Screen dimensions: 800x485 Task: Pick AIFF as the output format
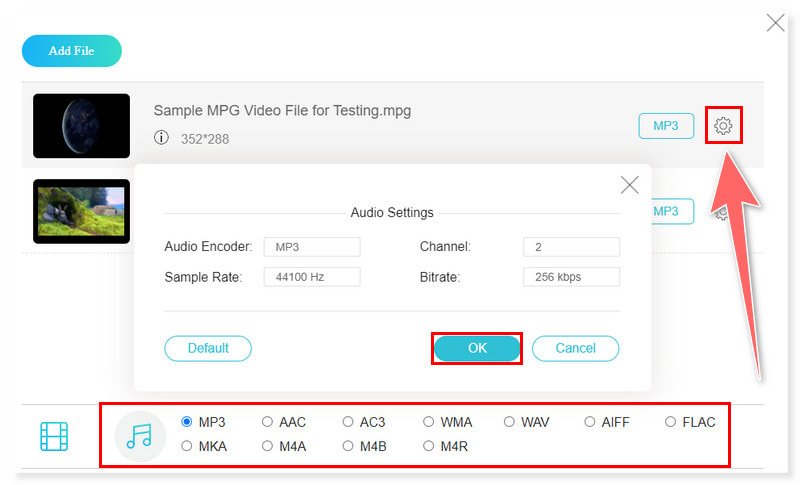pyautogui.click(x=590, y=422)
